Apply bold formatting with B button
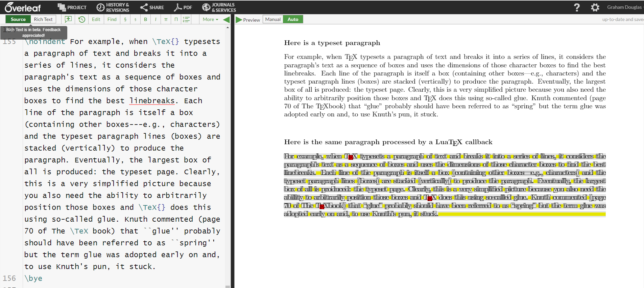This screenshot has height=288, width=644. click(145, 19)
